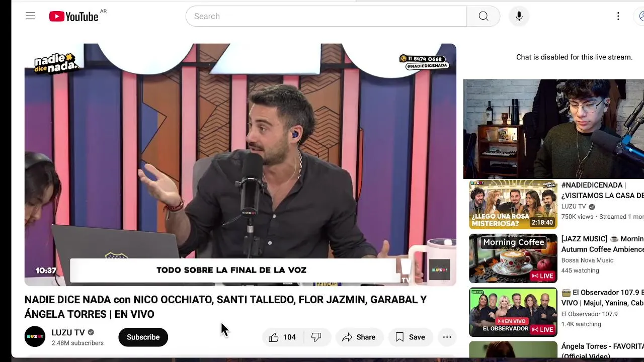644x362 pixels.
Task: Open the '#NADIEDICENADA | ¿VISITAMOS LA CASA' title
Action: click(603, 190)
